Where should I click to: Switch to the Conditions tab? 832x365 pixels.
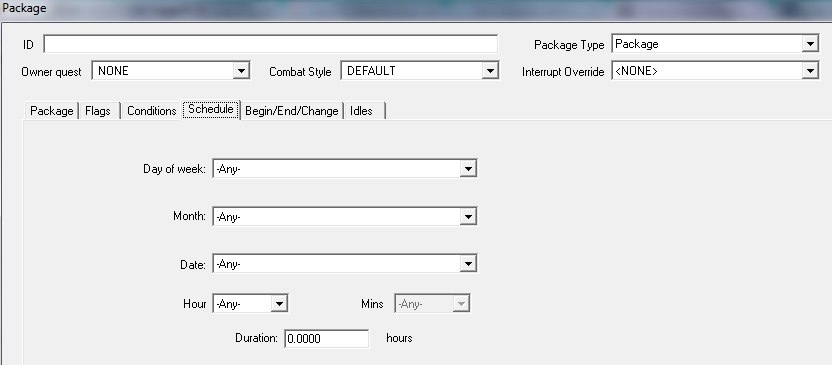[x=152, y=111]
